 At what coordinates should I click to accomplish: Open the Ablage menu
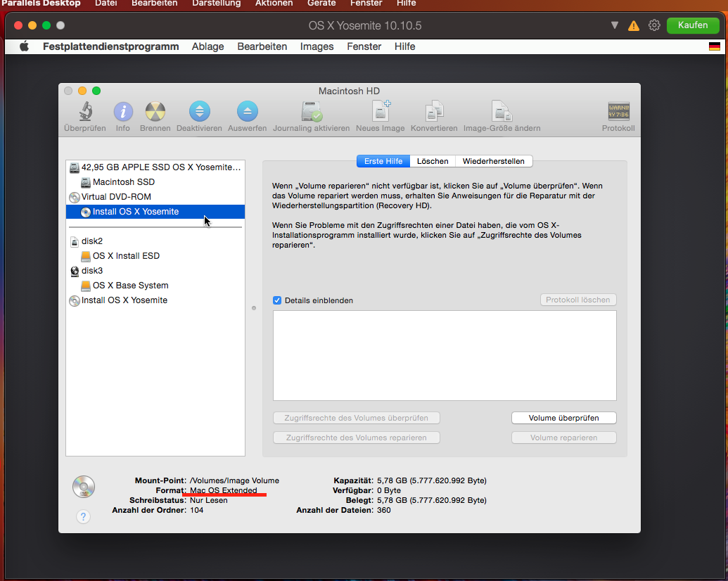[x=208, y=46]
